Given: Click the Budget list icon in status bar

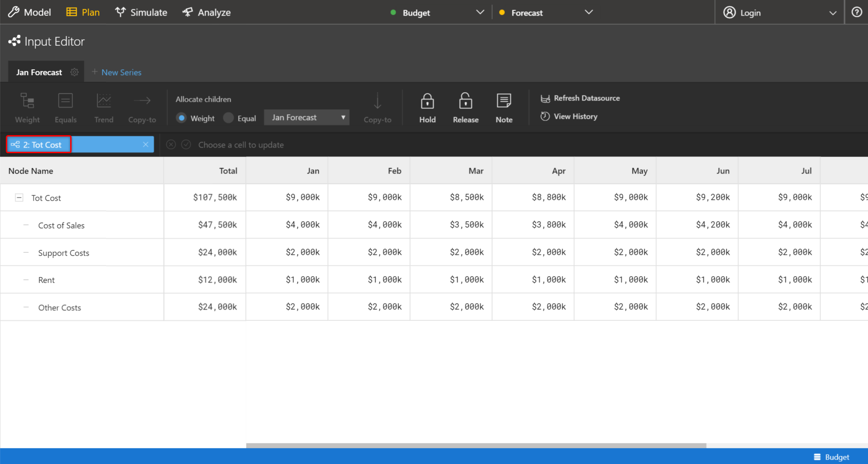Looking at the screenshot, I should (817, 457).
